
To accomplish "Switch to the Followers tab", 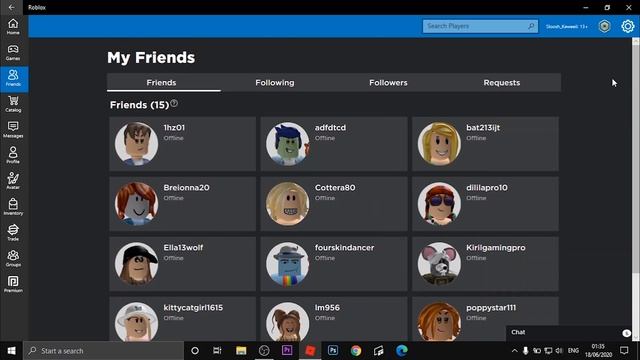I will pyautogui.click(x=388, y=82).
